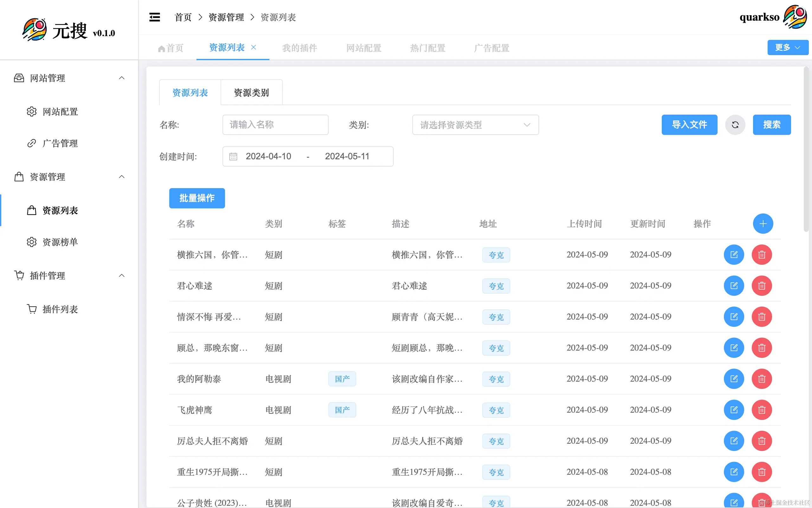Edit the 顾总，那晚东窗 row
Image resolution: width=812 pixels, height=508 pixels.
pyautogui.click(x=734, y=348)
